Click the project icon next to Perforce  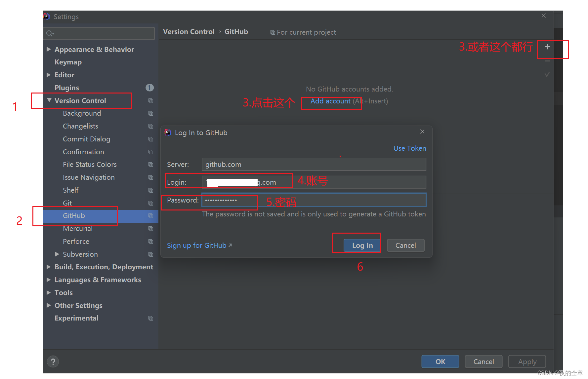151,242
